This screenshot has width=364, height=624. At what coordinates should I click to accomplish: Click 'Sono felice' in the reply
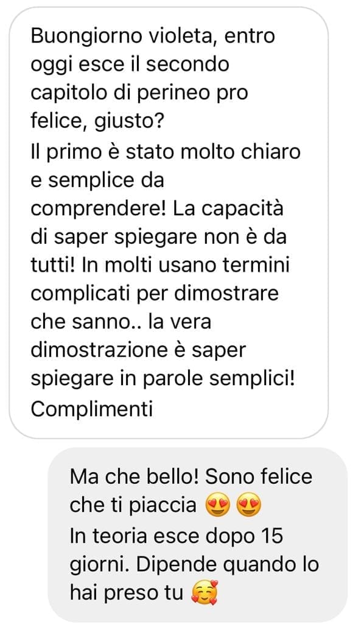259,477
